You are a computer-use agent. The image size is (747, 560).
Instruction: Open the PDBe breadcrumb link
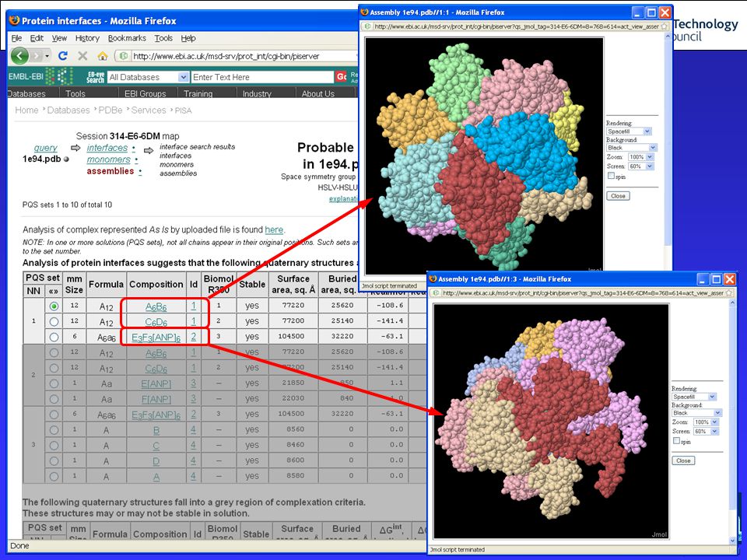point(110,110)
